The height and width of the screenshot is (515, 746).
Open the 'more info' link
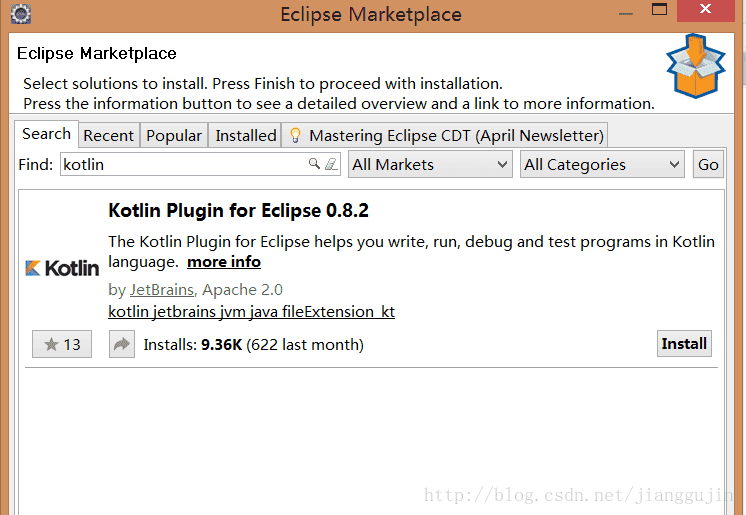[224, 262]
